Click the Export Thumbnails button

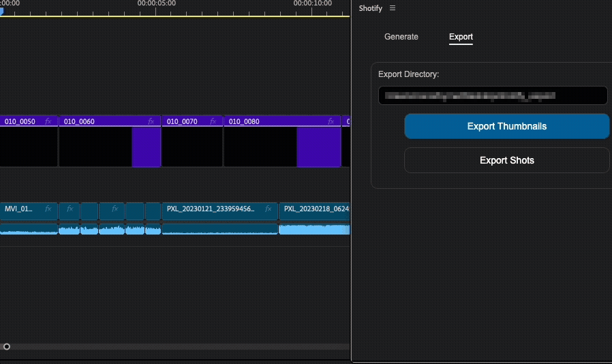point(506,126)
